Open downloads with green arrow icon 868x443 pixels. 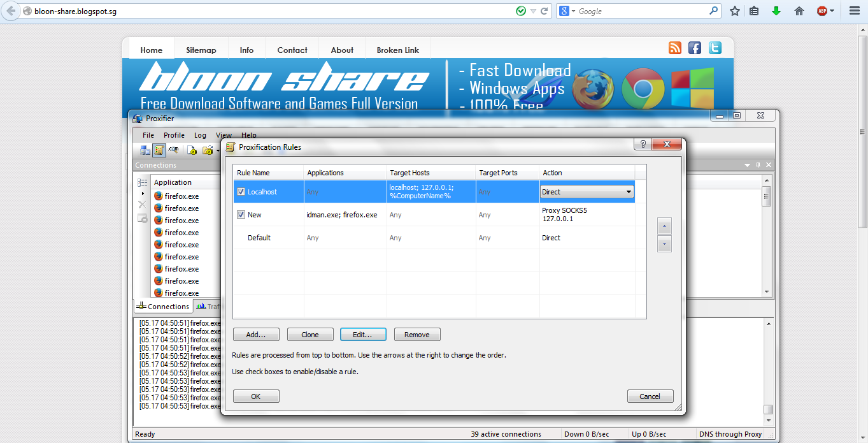coord(776,11)
